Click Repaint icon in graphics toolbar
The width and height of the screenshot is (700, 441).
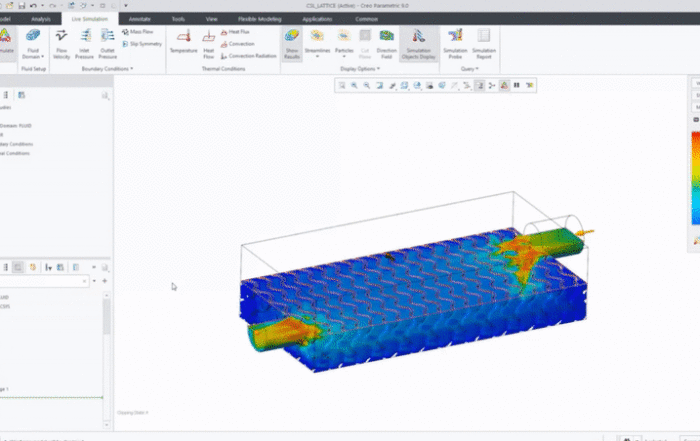click(379, 85)
